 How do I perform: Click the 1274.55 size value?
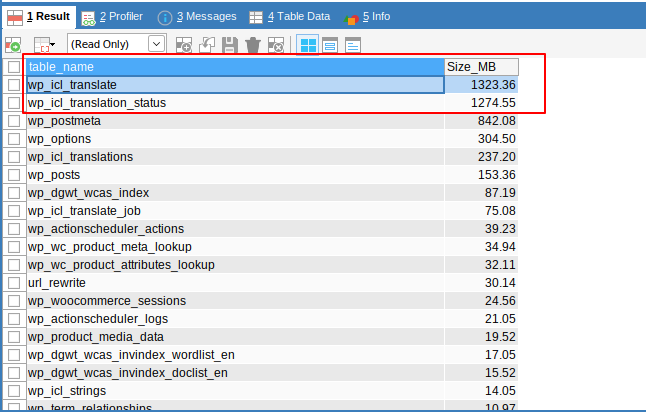[493, 103]
